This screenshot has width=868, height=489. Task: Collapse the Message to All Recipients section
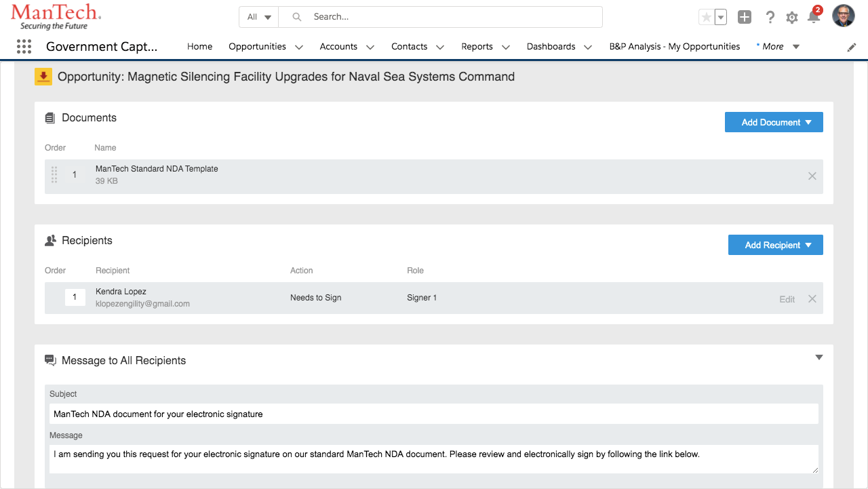[818, 357]
